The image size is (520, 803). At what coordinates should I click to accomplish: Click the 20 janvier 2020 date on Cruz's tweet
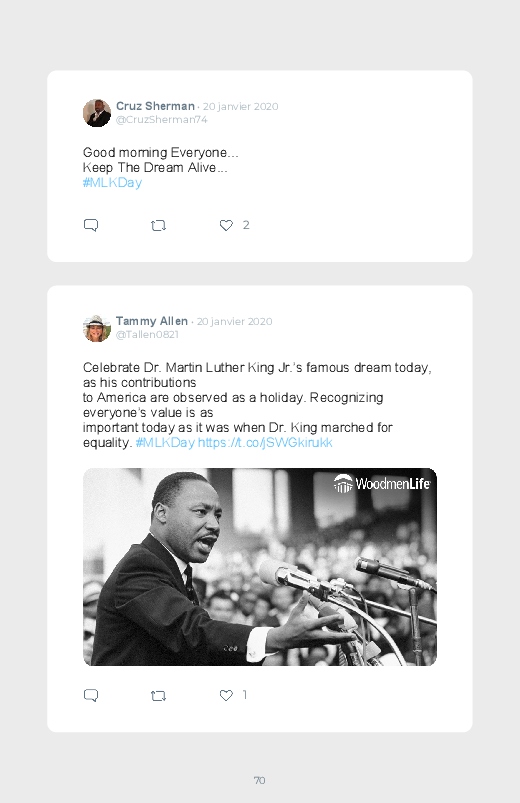240,107
